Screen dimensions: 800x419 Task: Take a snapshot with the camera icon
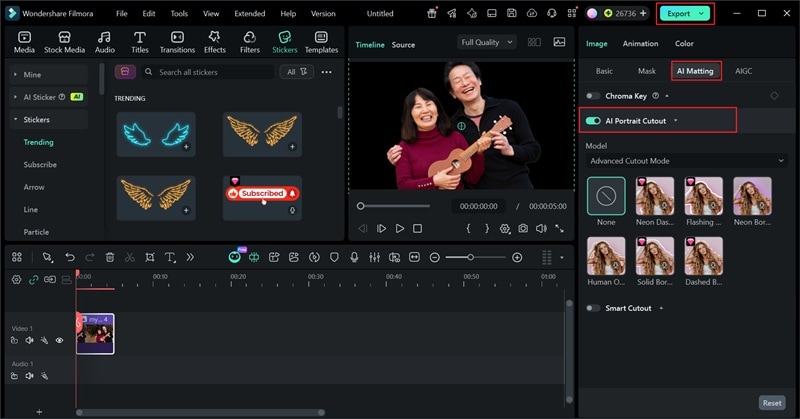[522, 228]
